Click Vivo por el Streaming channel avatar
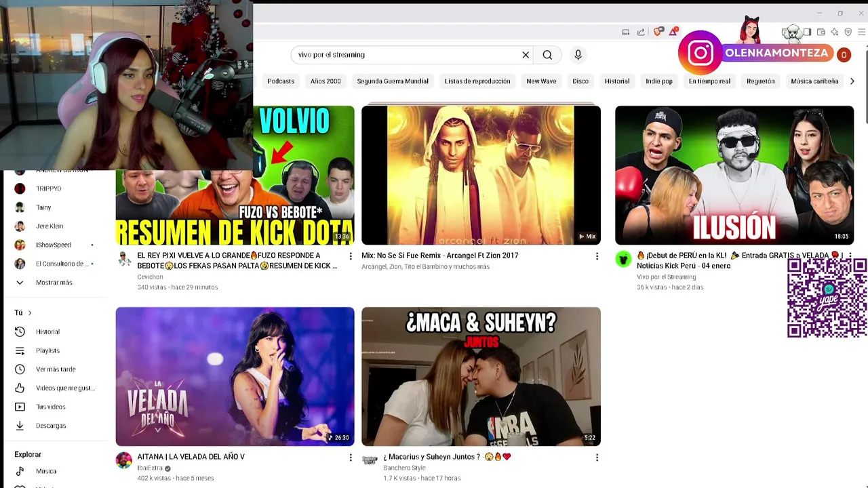The width and height of the screenshot is (868, 488). pyautogui.click(x=623, y=259)
